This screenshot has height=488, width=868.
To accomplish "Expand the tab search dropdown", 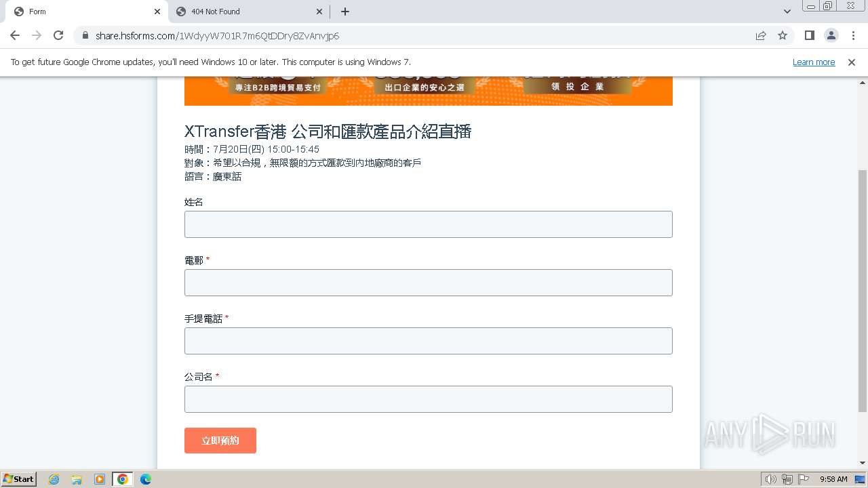I will click(x=787, y=12).
